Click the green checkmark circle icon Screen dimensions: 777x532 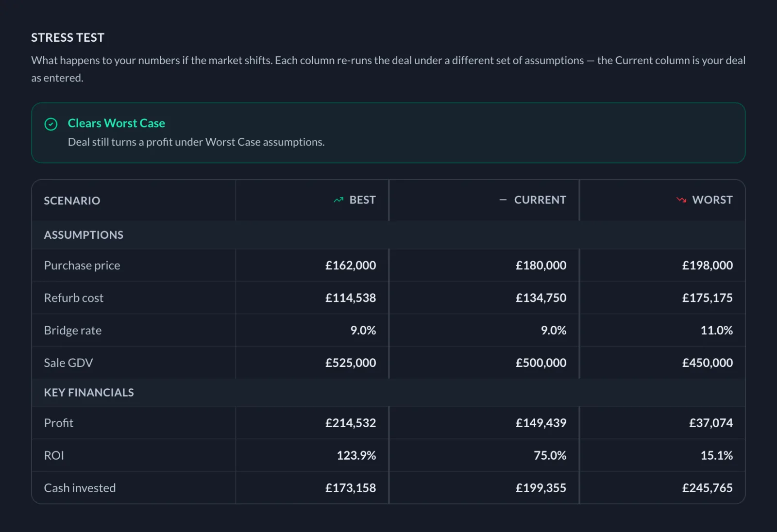pos(51,124)
